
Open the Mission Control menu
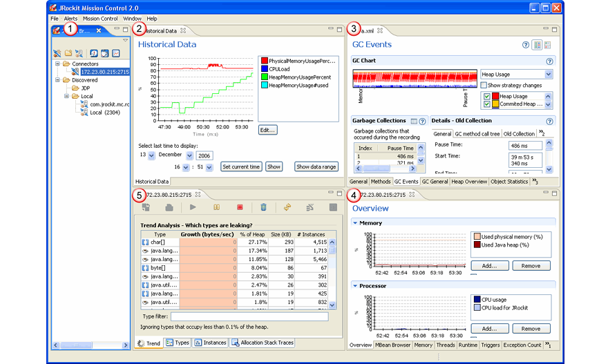pyautogui.click(x=100, y=19)
